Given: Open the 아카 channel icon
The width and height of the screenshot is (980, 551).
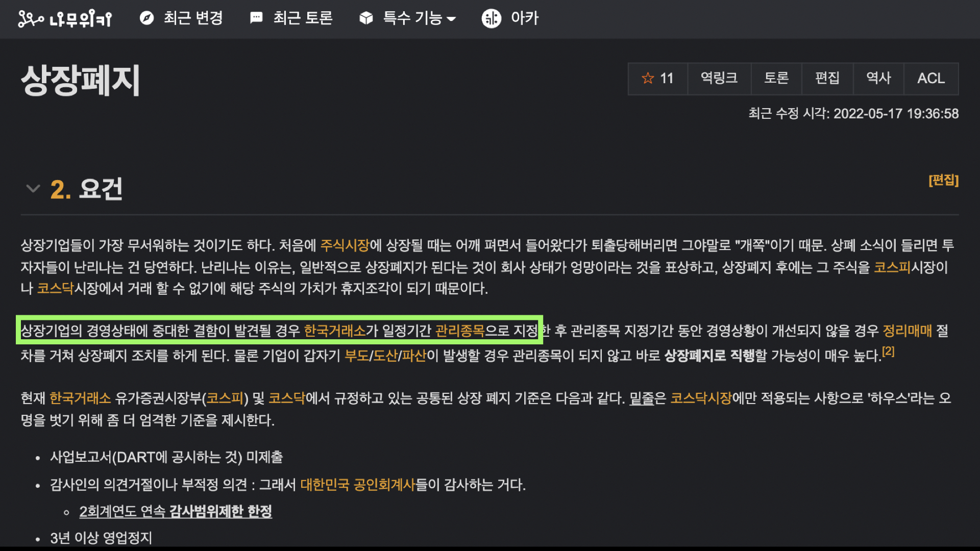Looking at the screenshot, I should 491,18.
